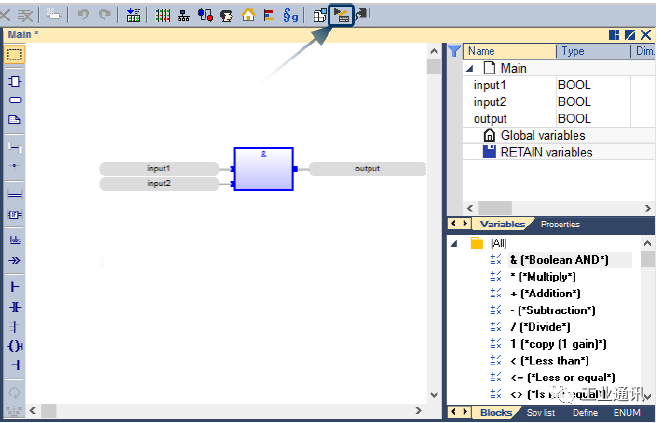Open the Spy list tab
This screenshot has height=423, width=666.
(541, 412)
